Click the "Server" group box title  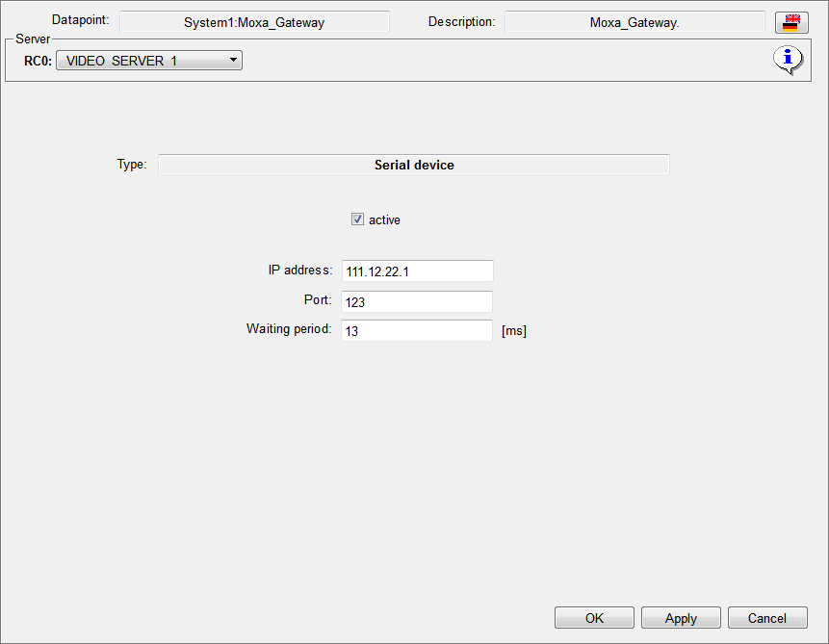point(33,39)
